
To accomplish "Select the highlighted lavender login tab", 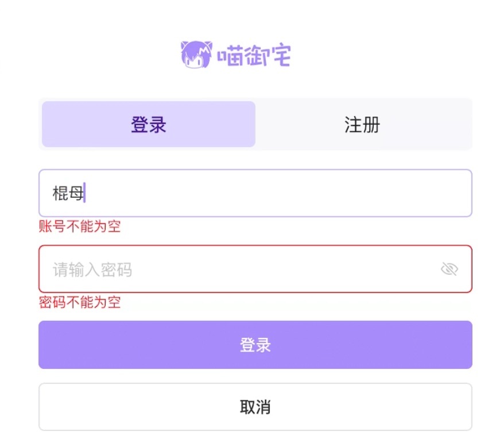I will [x=149, y=124].
